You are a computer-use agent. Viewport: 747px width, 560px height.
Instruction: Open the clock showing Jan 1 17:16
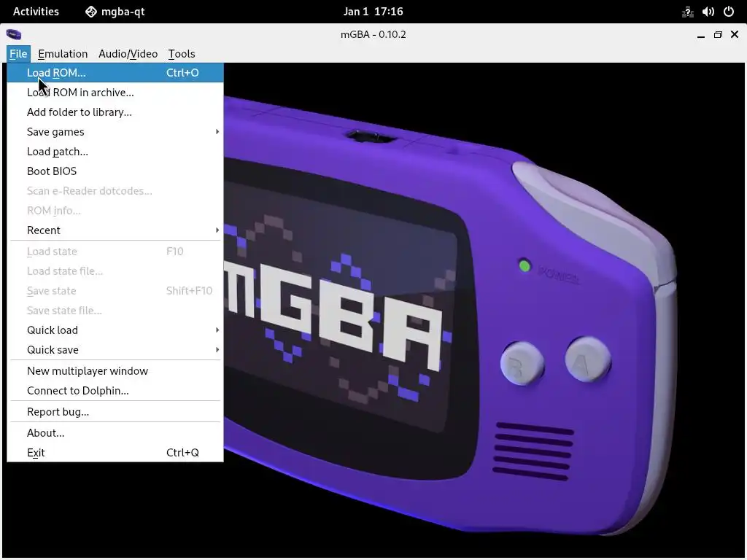[373, 12]
